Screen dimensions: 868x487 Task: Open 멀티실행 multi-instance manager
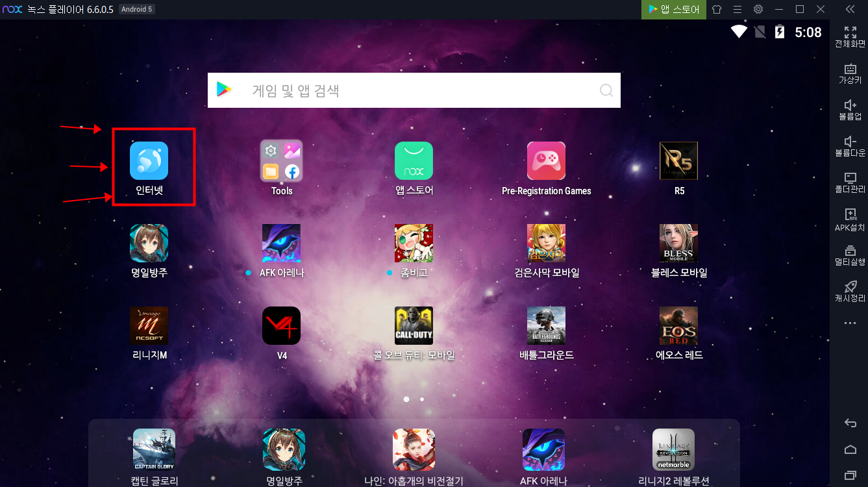click(x=850, y=255)
